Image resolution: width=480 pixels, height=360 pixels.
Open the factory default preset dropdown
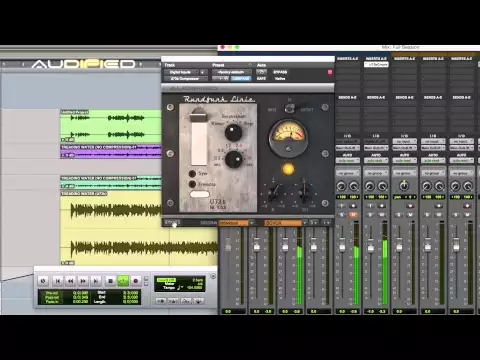point(232,72)
